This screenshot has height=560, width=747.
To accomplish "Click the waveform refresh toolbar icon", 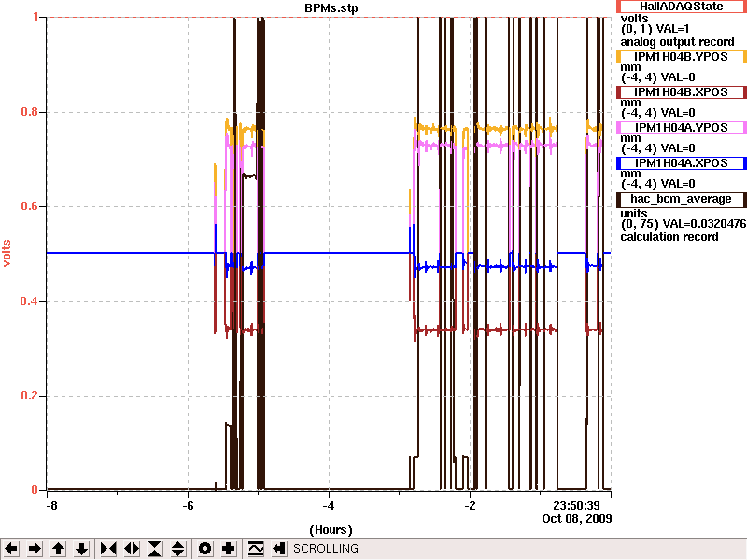I will [256, 549].
